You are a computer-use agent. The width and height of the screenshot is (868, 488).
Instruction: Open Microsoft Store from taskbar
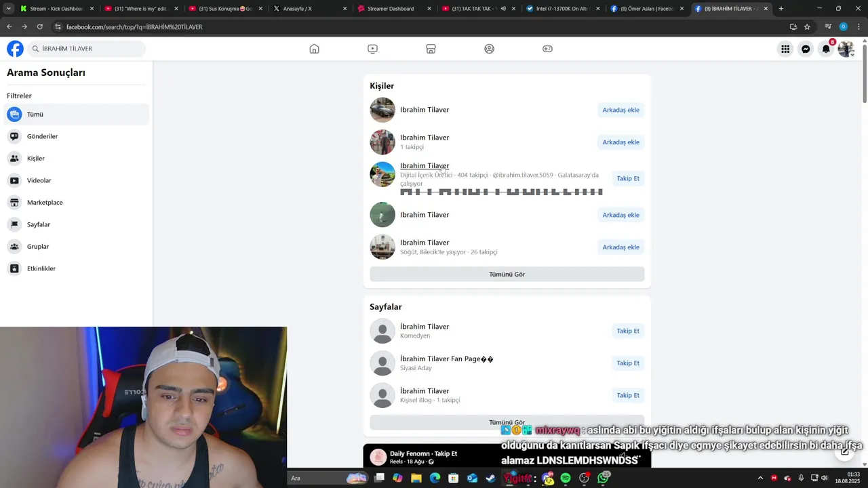pyautogui.click(x=454, y=478)
